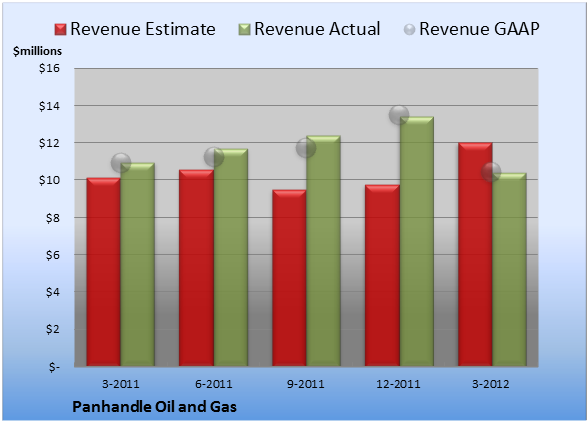Select the red estimate bar for 6-2011
Image resolution: width=588 pixels, height=422 pixels.
click(x=196, y=268)
